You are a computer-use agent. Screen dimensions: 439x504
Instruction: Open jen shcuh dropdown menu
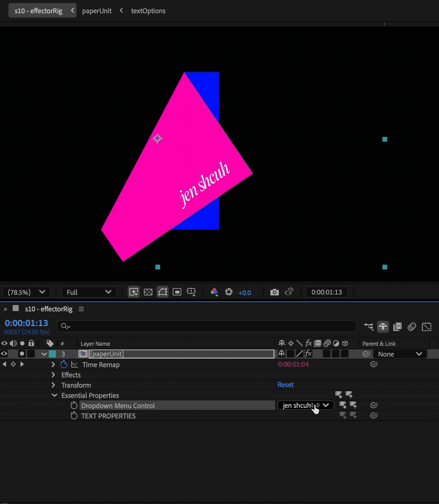pyautogui.click(x=306, y=405)
